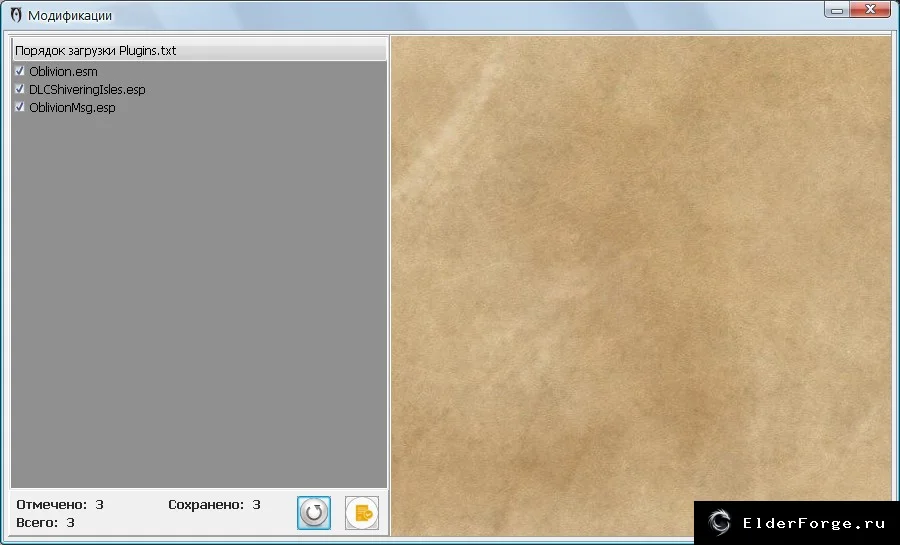
Task: Click the yellow document save icon
Action: (362, 512)
